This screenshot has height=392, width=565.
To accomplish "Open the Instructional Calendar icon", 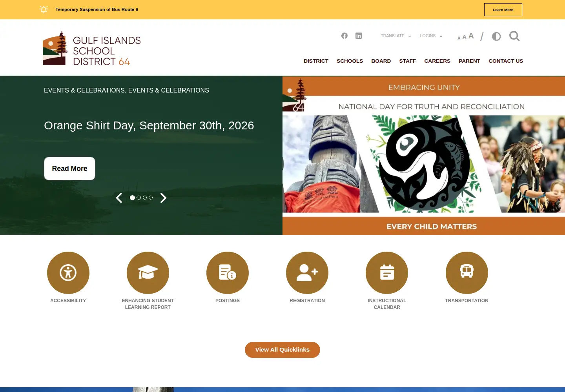I will click(387, 273).
